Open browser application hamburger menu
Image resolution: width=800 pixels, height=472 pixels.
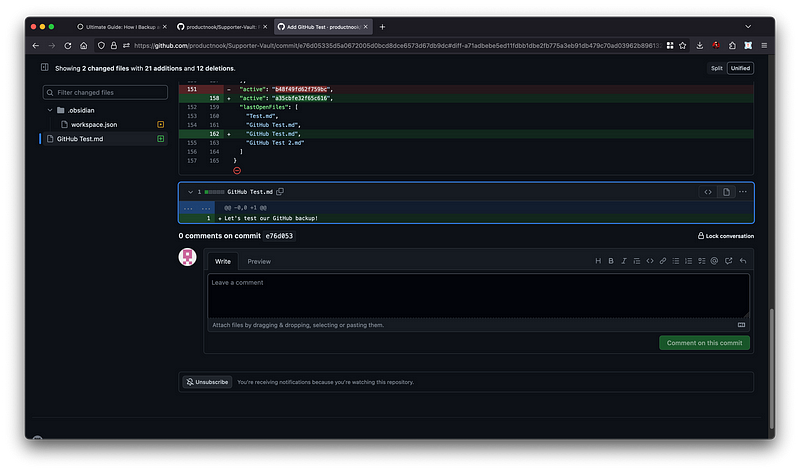764,45
